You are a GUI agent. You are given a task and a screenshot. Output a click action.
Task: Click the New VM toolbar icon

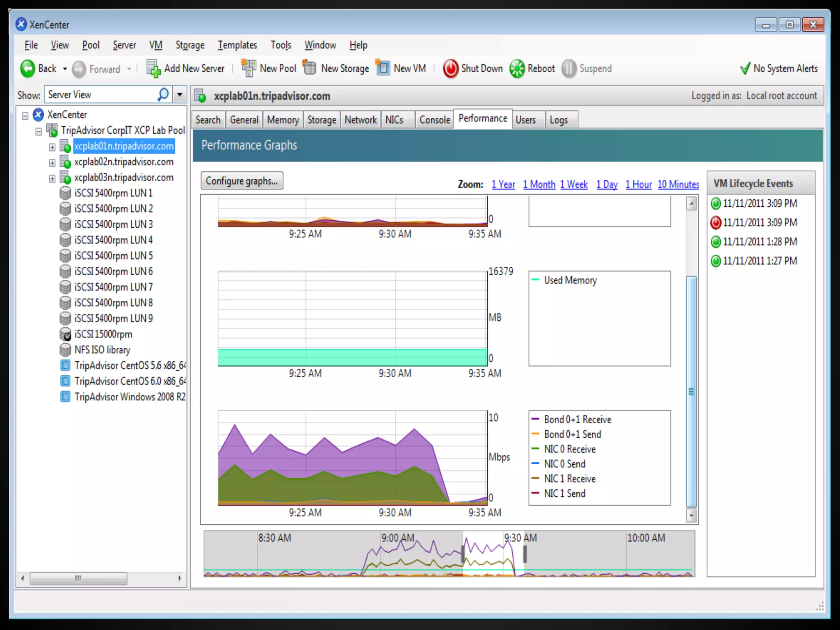click(x=383, y=68)
